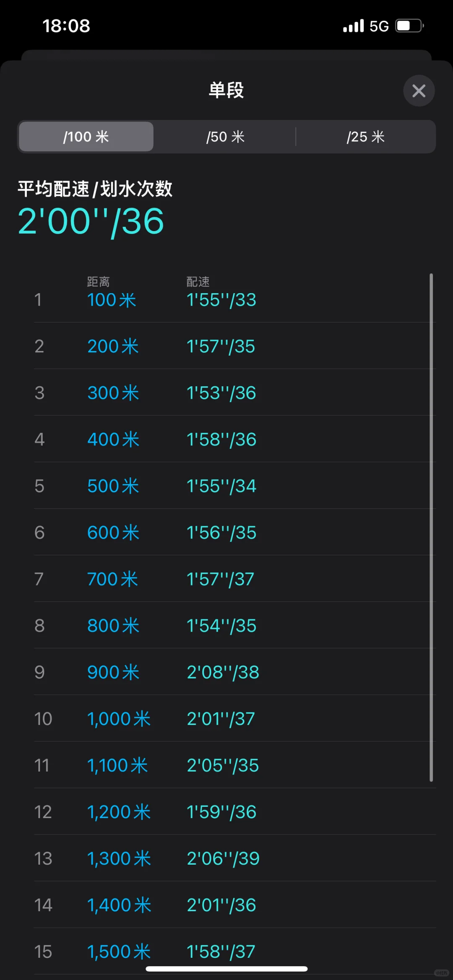Select the 900米 split with pace 2'08''/38
The height and width of the screenshot is (980, 453).
(235, 672)
